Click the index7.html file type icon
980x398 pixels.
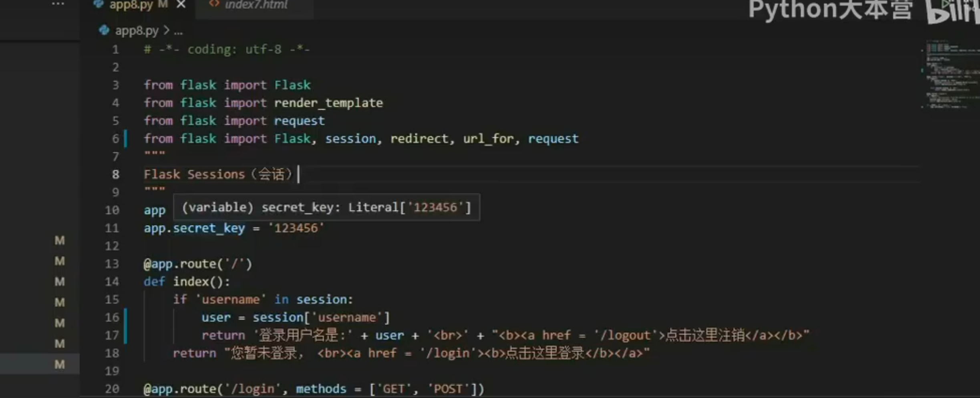(214, 4)
